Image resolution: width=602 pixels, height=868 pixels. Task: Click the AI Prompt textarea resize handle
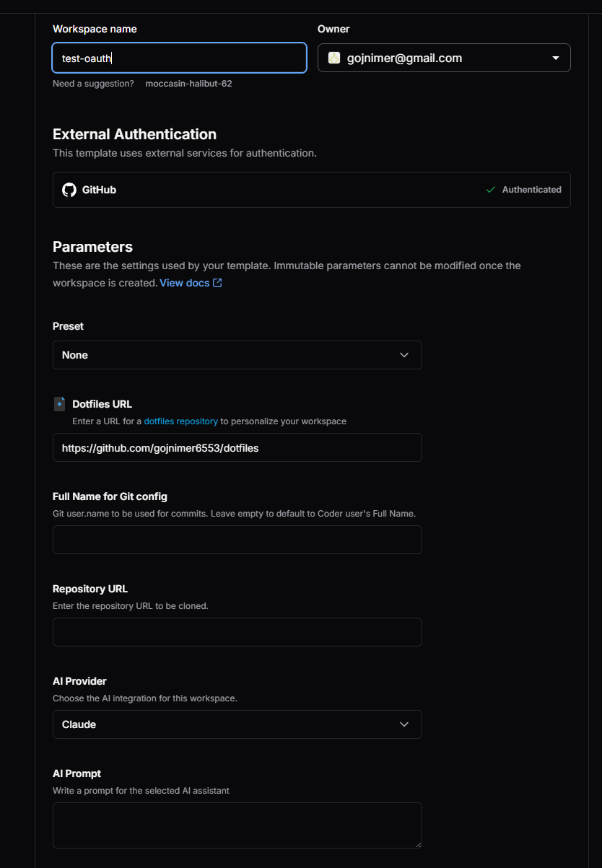[417, 843]
